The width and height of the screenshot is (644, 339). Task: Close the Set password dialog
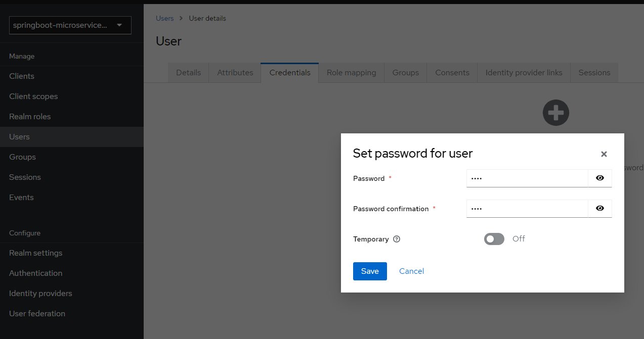(x=604, y=154)
